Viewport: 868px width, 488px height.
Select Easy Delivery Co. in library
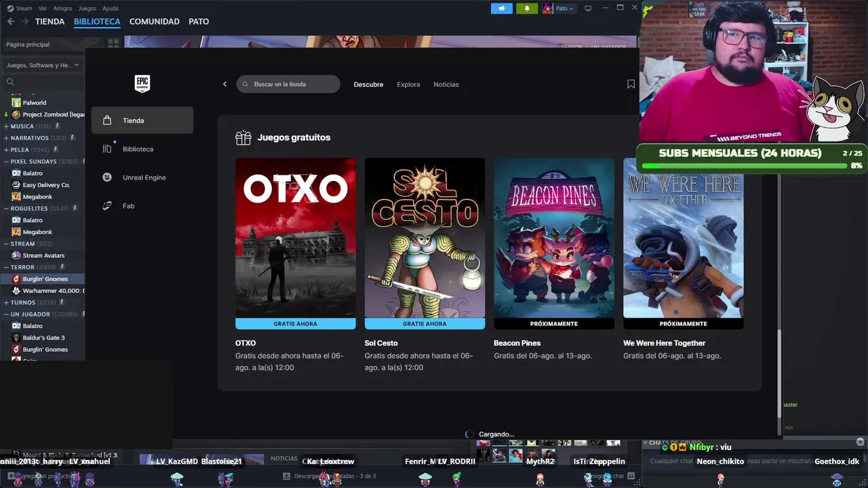(46, 185)
